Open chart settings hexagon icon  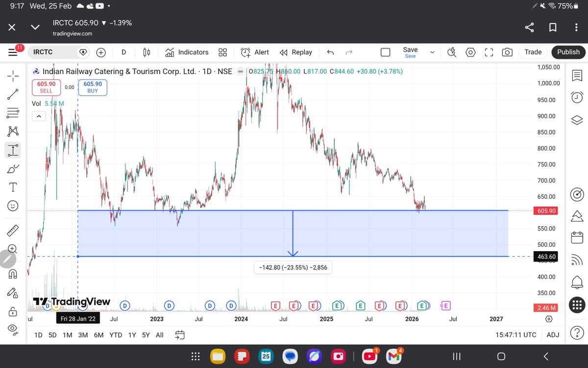[x=470, y=52]
